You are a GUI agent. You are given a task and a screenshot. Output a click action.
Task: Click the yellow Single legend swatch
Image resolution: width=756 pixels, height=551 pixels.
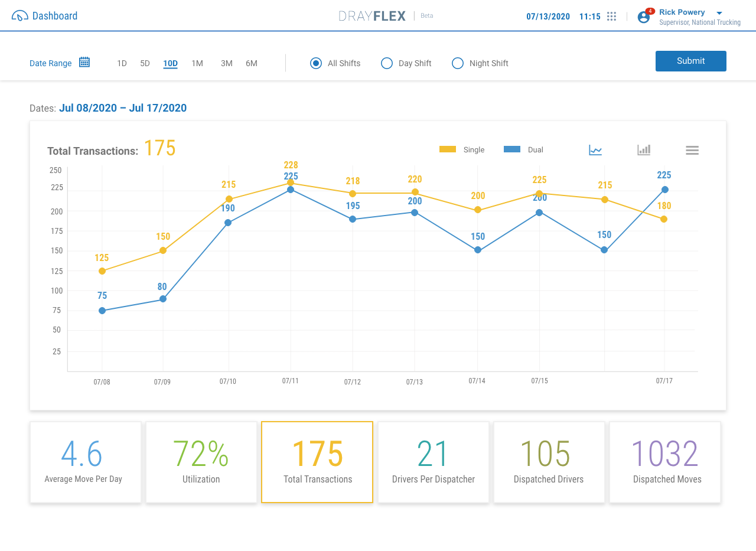coord(448,150)
